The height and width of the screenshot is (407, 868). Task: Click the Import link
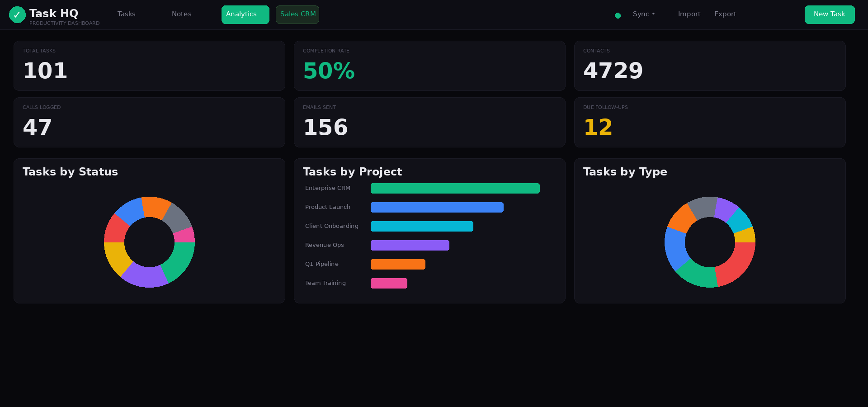(689, 14)
